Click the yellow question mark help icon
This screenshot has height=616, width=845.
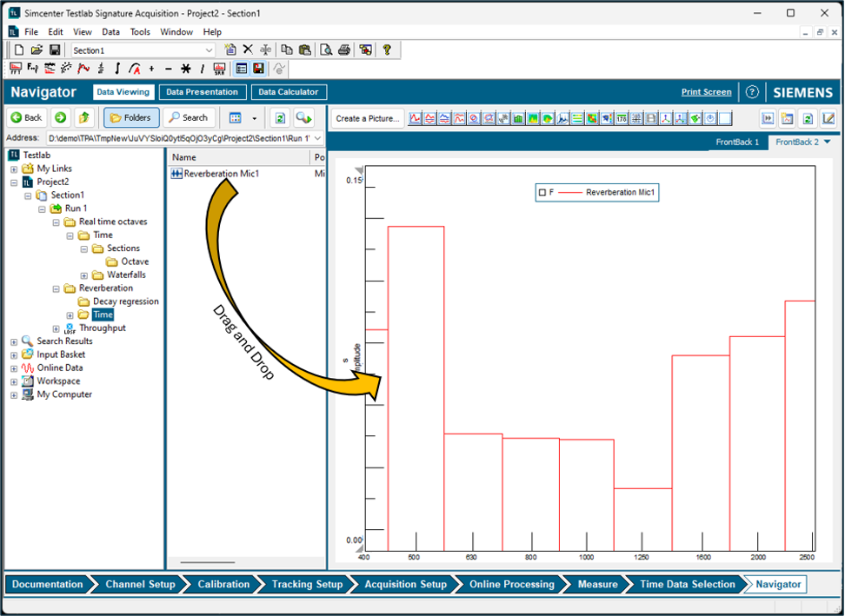click(x=387, y=50)
